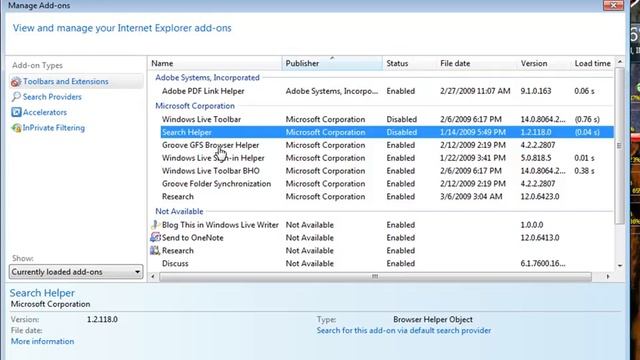
Task: Click the Blog This in Windows Live Writer icon
Action: click(x=155, y=225)
